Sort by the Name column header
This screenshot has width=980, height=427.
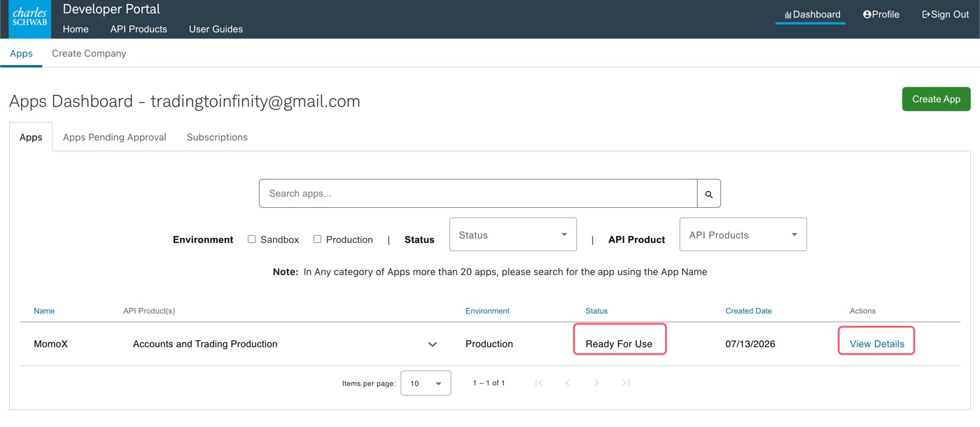click(x=44, y=311)
